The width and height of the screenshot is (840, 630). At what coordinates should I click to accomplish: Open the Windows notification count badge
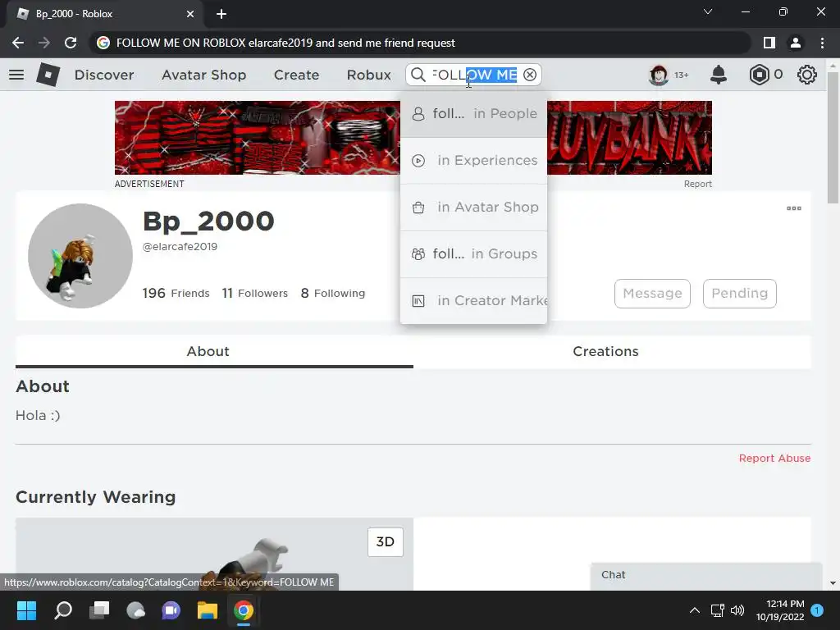click(x=817, y=610)
